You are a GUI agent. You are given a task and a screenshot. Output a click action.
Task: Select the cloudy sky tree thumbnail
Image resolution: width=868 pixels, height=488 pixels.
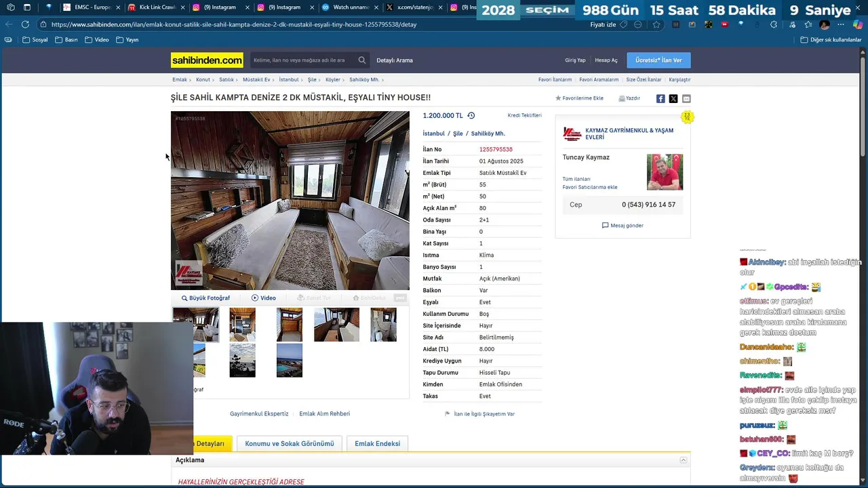(x=242, y=361)
